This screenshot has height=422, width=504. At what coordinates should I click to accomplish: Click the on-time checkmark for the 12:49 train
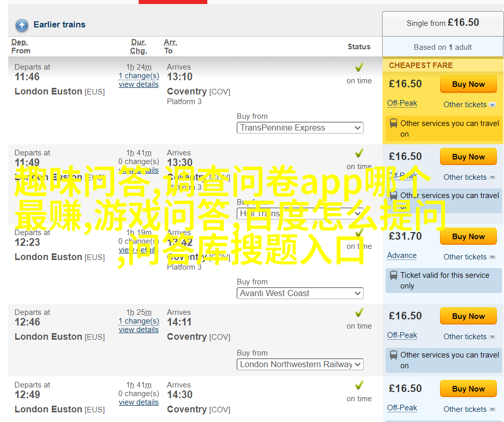(359, 385)
